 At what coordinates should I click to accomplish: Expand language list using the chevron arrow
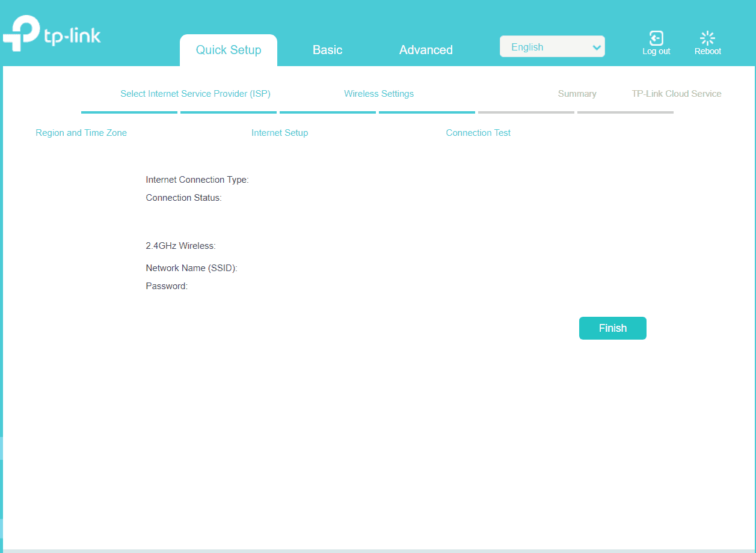pyautogui.click(x=596, y=47)
